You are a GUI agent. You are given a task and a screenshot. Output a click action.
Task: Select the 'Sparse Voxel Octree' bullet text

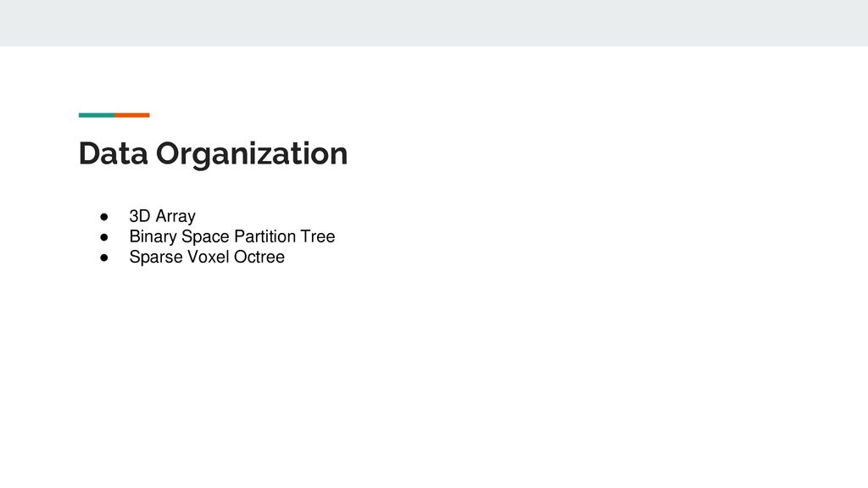coord(207,257)
